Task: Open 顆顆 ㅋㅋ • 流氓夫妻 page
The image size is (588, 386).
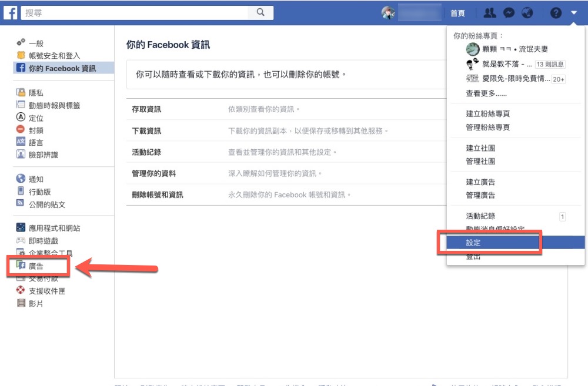Action: coord(515,49)
